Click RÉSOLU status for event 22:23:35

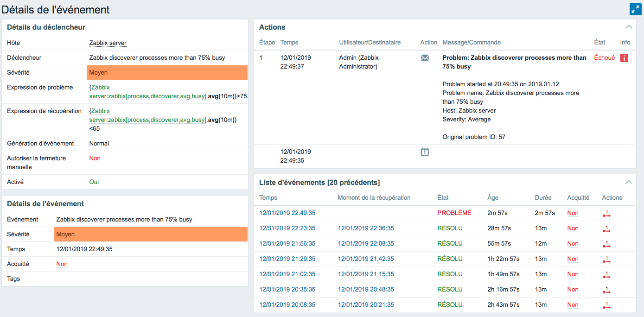450,228
